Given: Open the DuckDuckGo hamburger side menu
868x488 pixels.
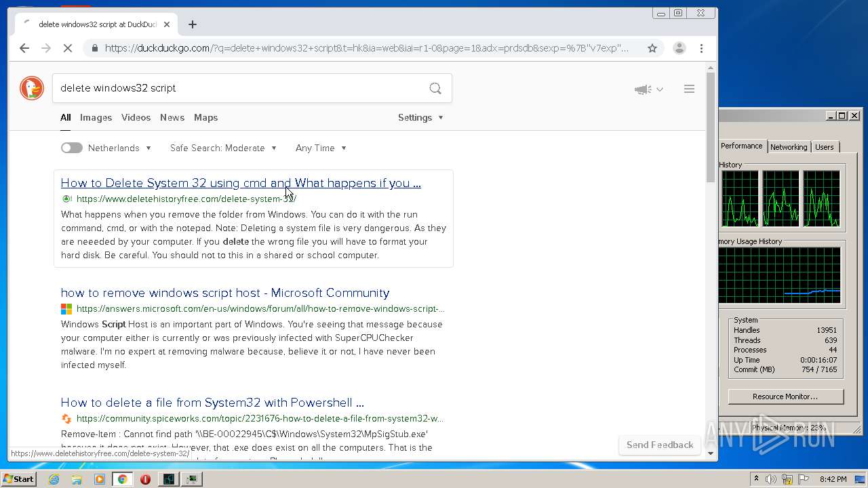Looking at the screenshot, I should 689,89.
